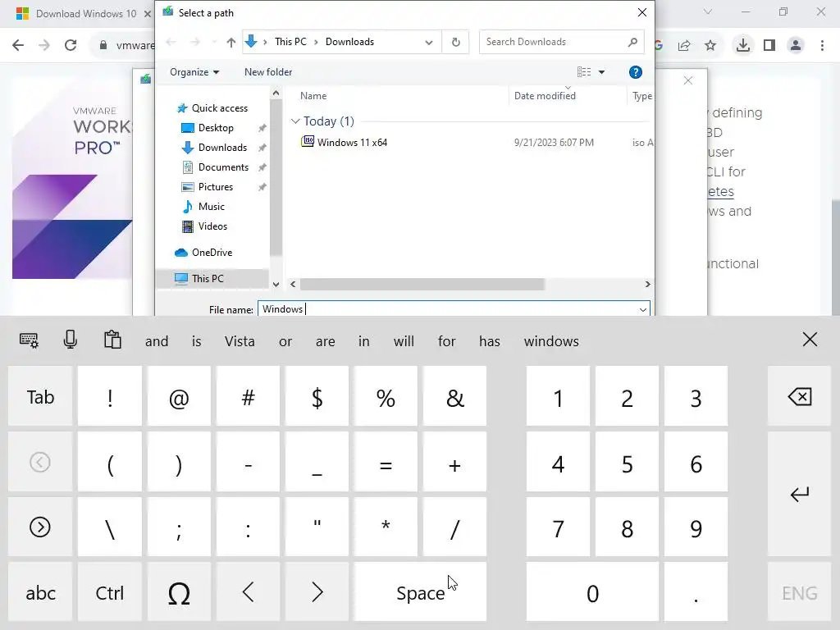Click the New folder button
The width and height of the screenshot is (840, 630).
268,72
